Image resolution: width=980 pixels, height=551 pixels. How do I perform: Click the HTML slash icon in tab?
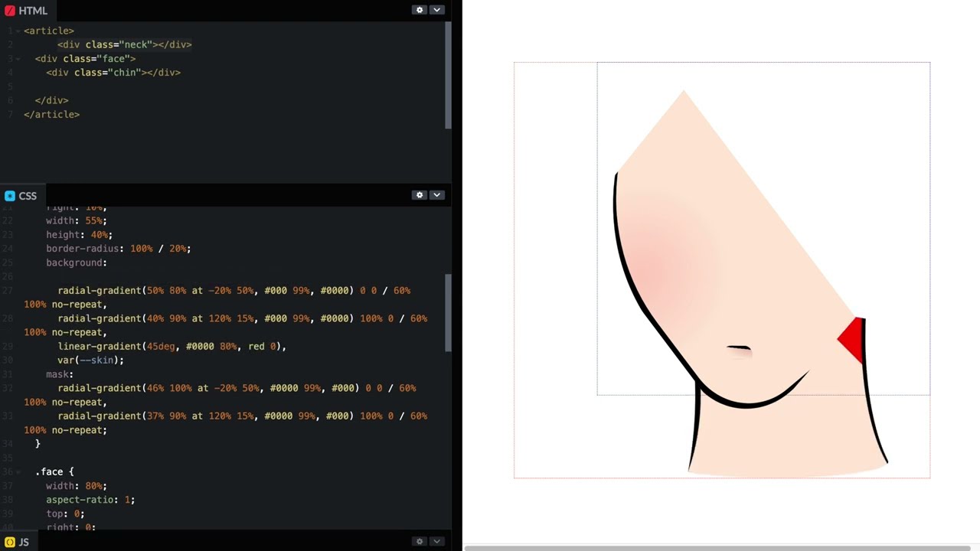[10, 11]
